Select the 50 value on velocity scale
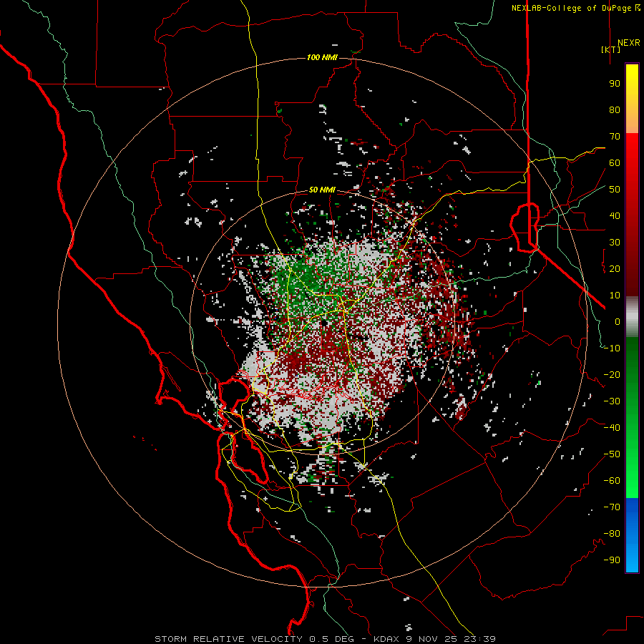The image size is (644, 644). coord(615,190)
